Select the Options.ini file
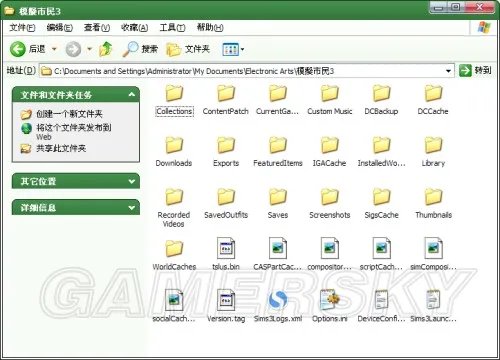This screenshot has width=500, height=360. 330,306
